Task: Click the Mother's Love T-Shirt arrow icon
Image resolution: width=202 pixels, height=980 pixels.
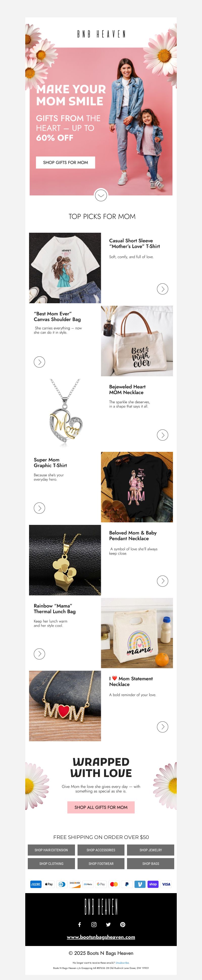Action: (x=163, y=289)
